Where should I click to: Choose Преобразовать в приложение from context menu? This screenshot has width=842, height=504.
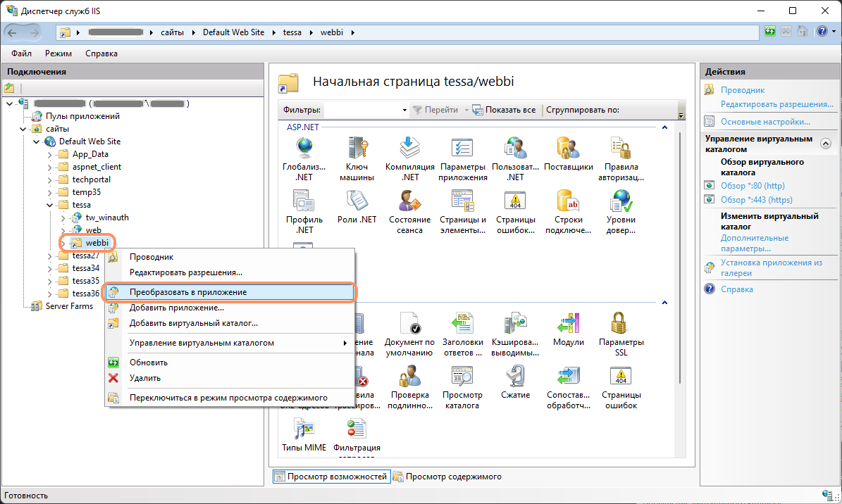click(188, 291)
